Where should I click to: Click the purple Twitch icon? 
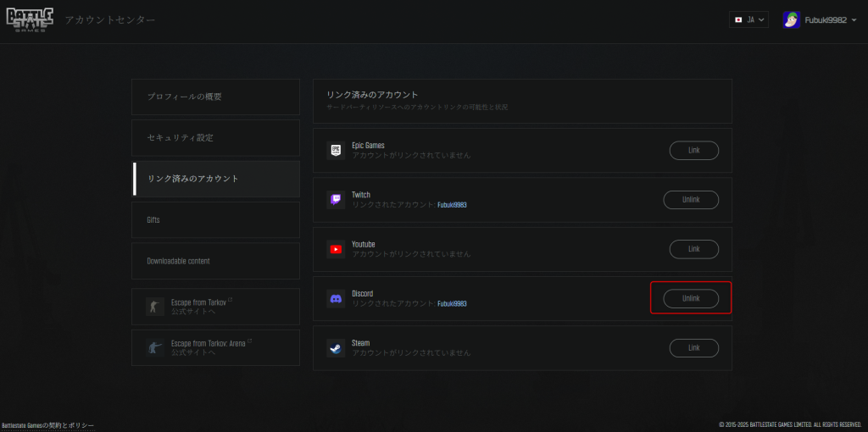(336, 200)
